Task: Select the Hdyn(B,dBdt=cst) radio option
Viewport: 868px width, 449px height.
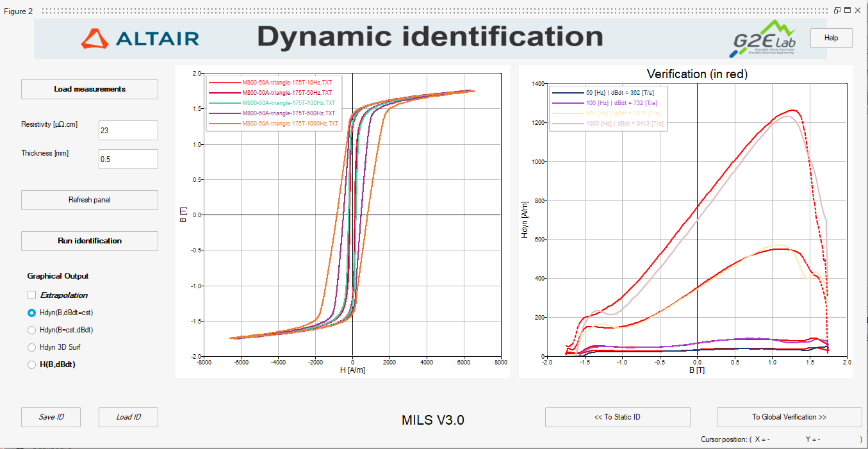Action: [x=32, y=313]
